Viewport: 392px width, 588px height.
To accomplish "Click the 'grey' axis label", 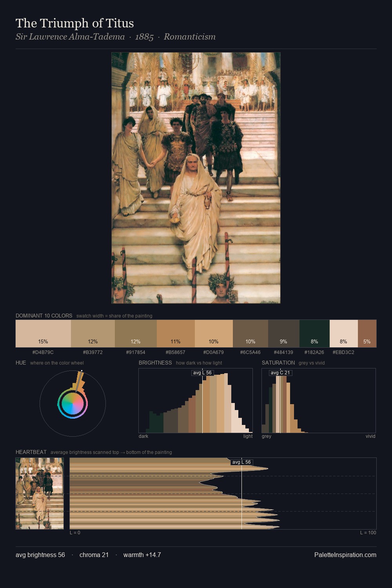I will [267, 436].
